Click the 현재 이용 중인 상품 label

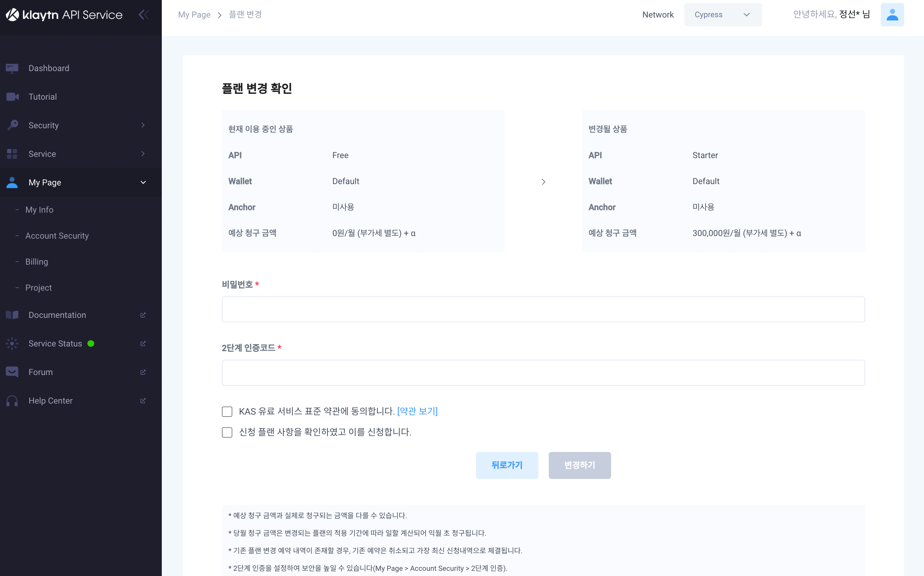tap(261, 129)
